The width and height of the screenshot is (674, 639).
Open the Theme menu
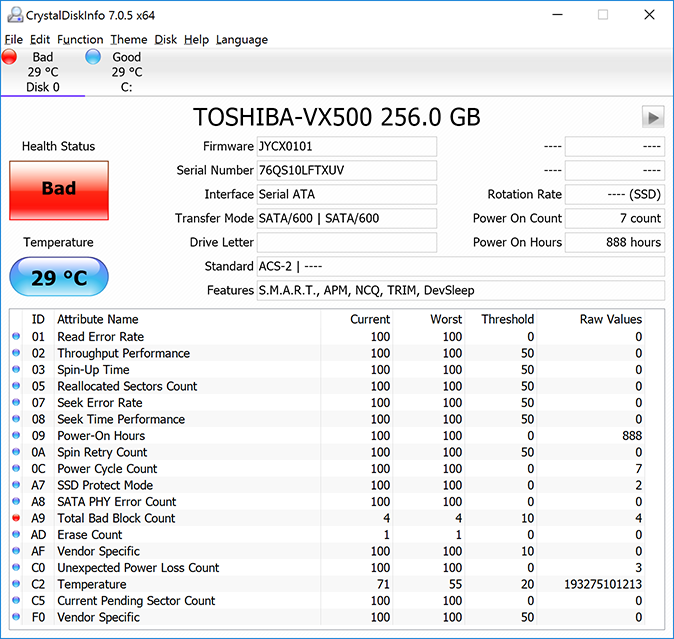pos(129,40)
